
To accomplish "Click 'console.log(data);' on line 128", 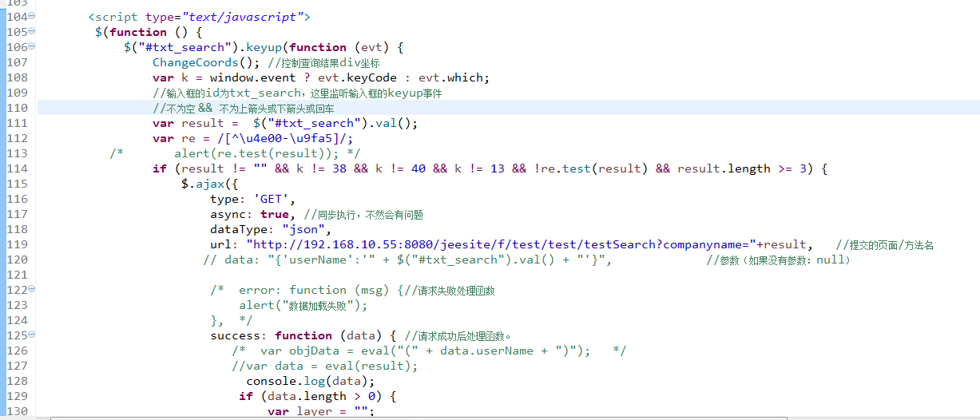I will click(x=311, y=381).
